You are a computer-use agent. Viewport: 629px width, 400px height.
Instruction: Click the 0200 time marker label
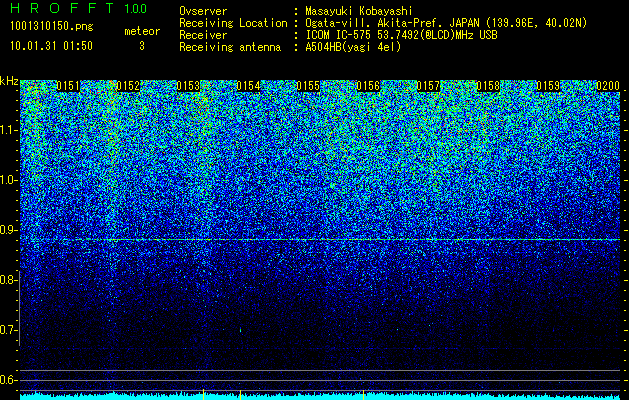click(x=608, y=86)
